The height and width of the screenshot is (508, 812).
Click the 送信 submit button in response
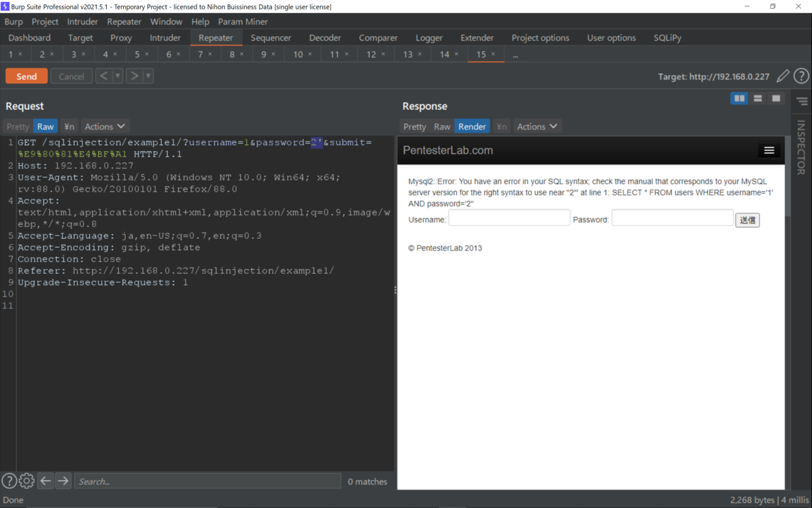click(747, 219)
